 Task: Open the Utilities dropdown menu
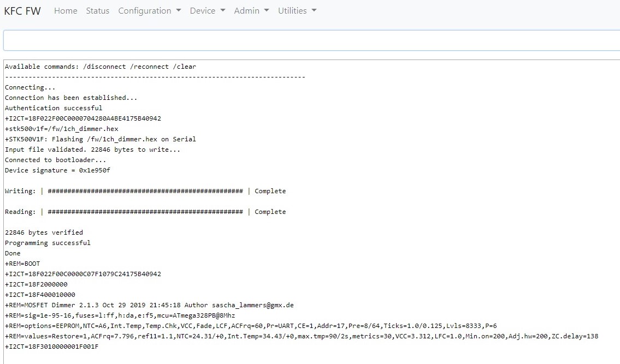tap(297, 11)
